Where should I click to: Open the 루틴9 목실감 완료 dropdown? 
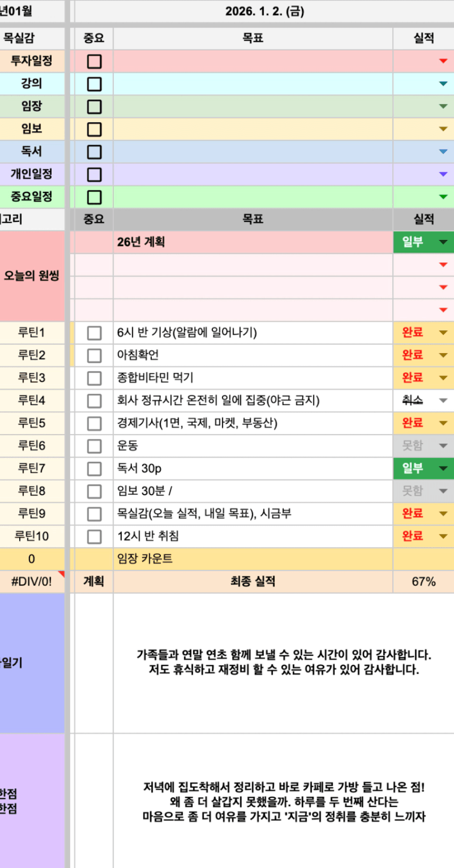coord(443,513)
